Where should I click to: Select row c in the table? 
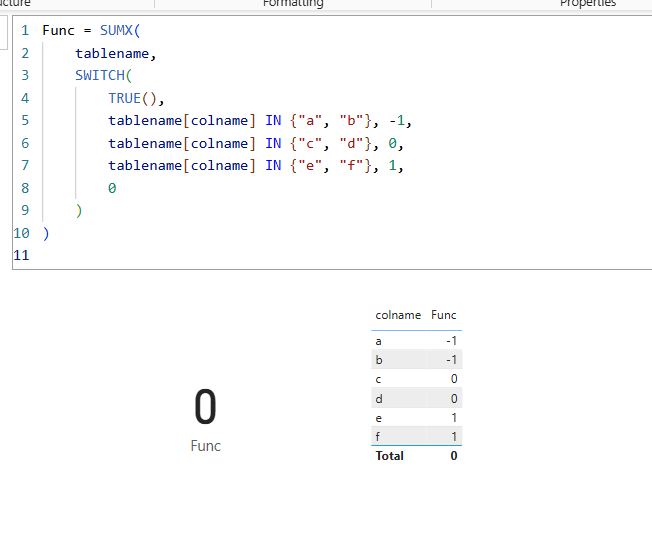coord(416,379)
